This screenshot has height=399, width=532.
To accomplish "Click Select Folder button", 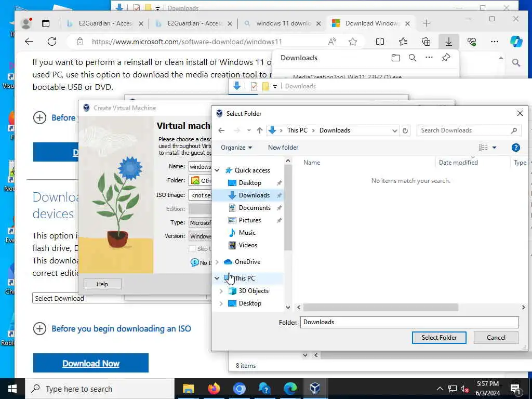I will click(439, 338).
